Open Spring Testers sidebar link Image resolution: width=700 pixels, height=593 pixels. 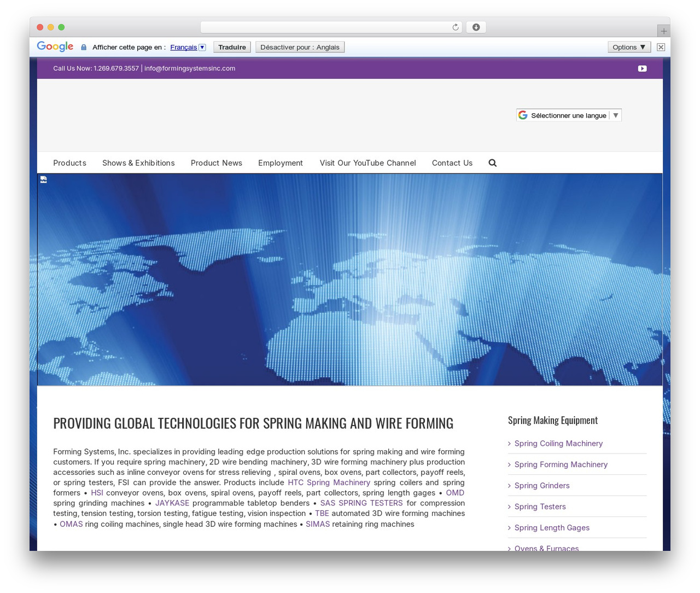(x=540, y=507)
